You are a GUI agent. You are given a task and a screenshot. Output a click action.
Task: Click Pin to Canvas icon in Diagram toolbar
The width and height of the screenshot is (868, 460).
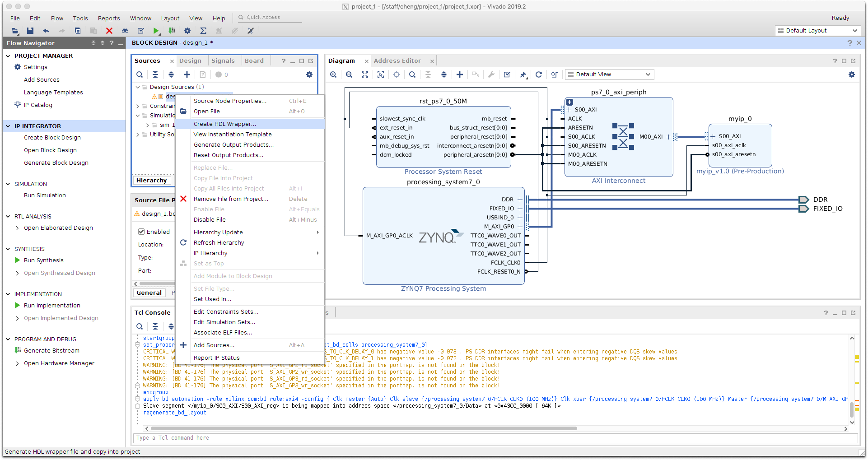523,74
